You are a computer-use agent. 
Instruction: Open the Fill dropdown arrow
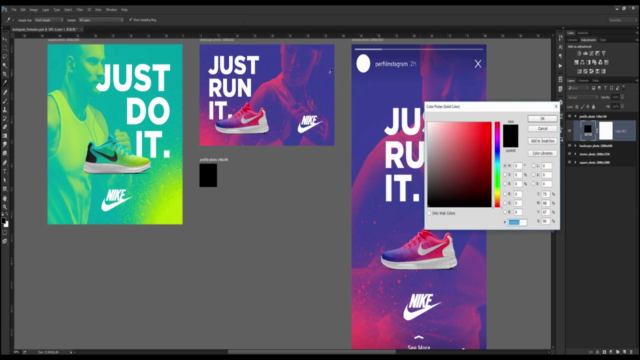pos(622,107)
